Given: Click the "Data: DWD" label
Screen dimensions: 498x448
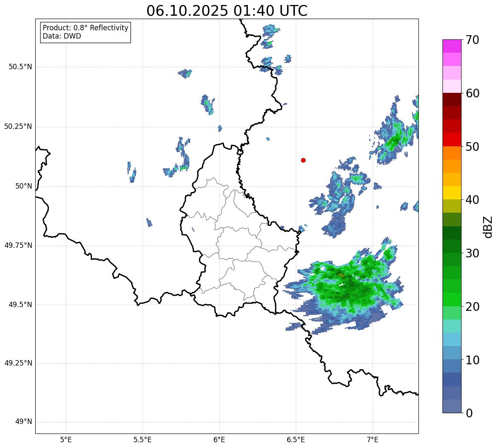Looking at the screenshot, I should tap(62, 36).
